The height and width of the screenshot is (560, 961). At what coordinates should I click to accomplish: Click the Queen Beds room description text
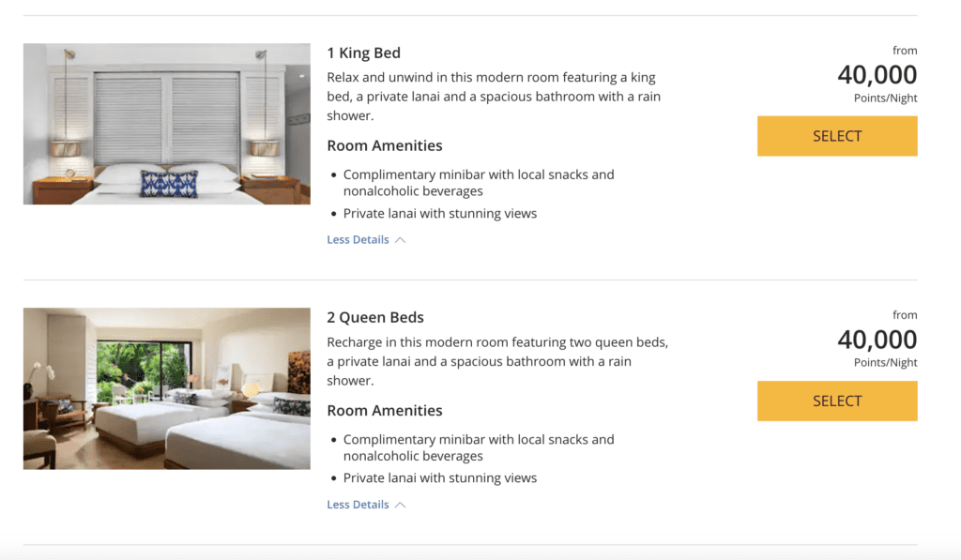click(x=496, y=361)
